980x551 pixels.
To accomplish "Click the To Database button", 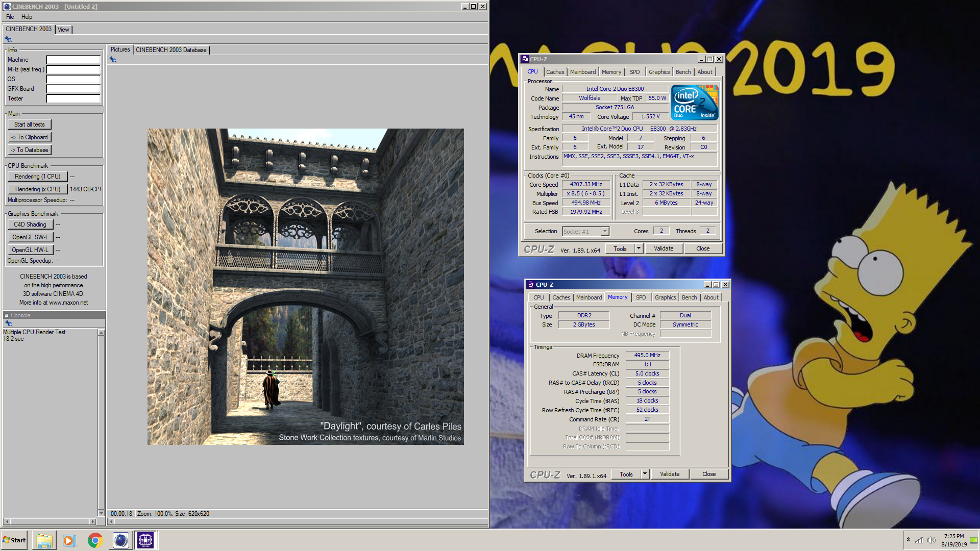I will click(x=30, y=150).
